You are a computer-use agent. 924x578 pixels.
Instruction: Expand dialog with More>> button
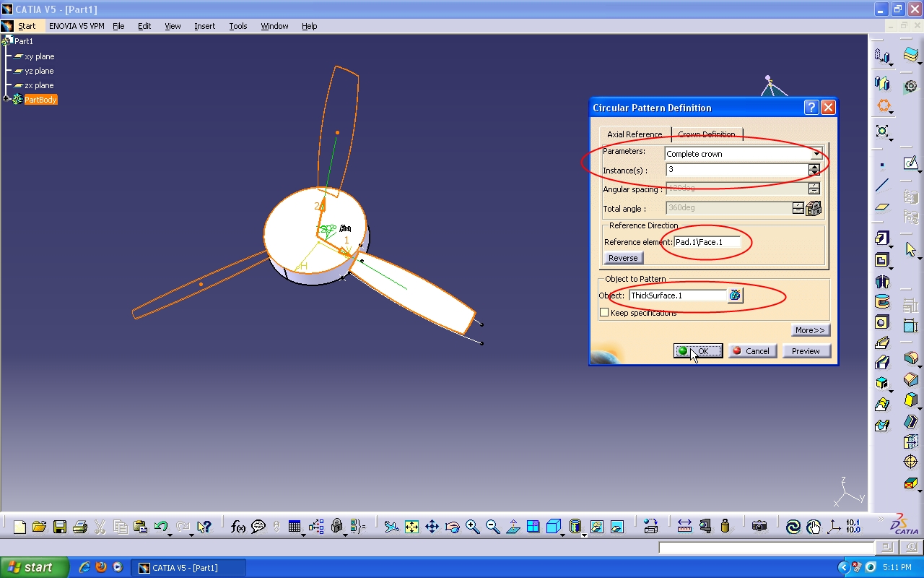[x=810, y=330]
